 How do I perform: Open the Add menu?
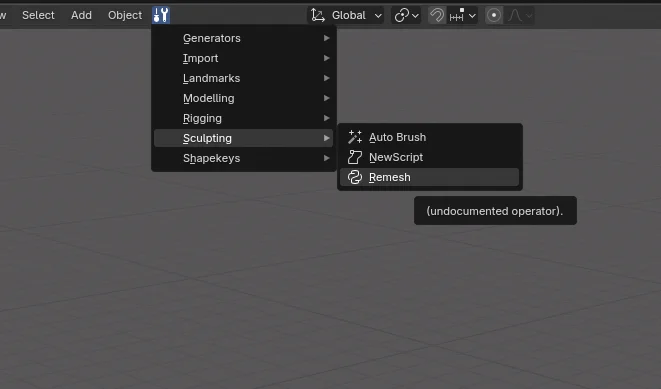coord(81,15)
